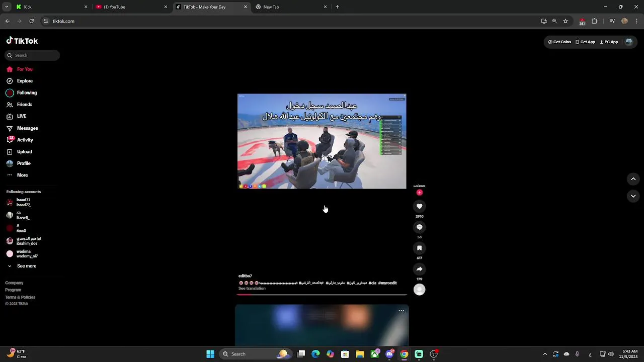Switch to the (1) YouTube tab

tap(131, 7)
